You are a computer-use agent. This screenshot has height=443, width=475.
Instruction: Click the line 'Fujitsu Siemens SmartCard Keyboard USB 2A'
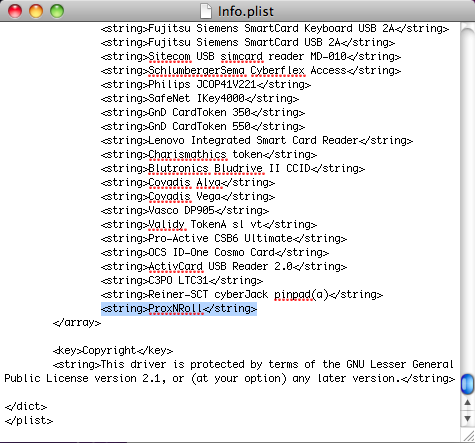pos(275,29)
